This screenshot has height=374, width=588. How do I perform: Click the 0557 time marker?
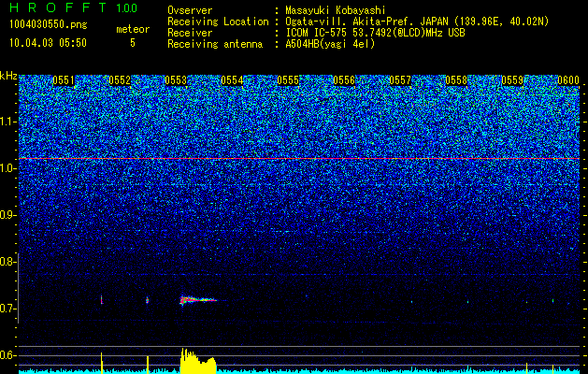point(400,80)
